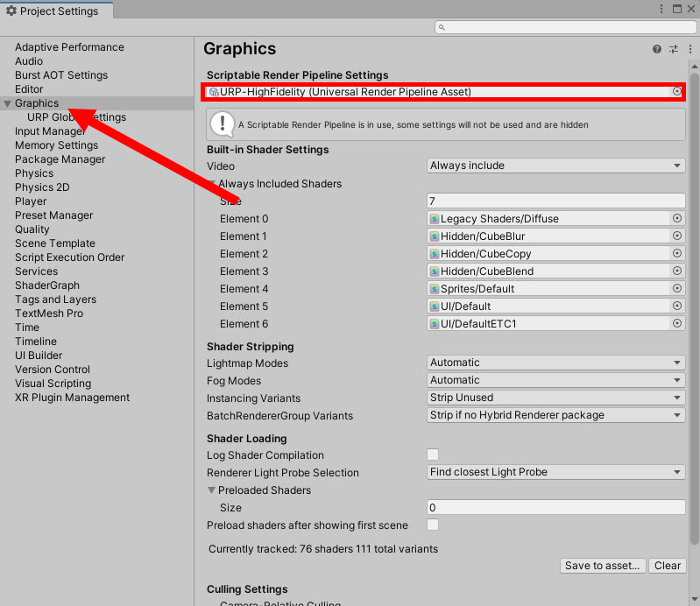Click the Project Settings gear icon

point(11,11)
